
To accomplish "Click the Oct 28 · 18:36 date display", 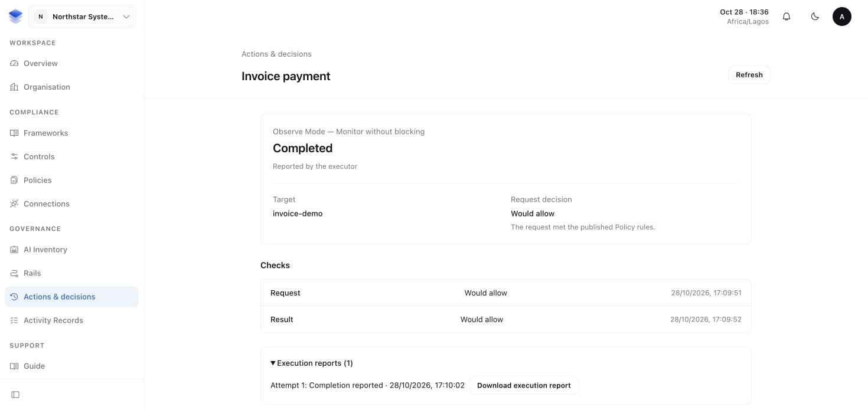I will (744, 12).
